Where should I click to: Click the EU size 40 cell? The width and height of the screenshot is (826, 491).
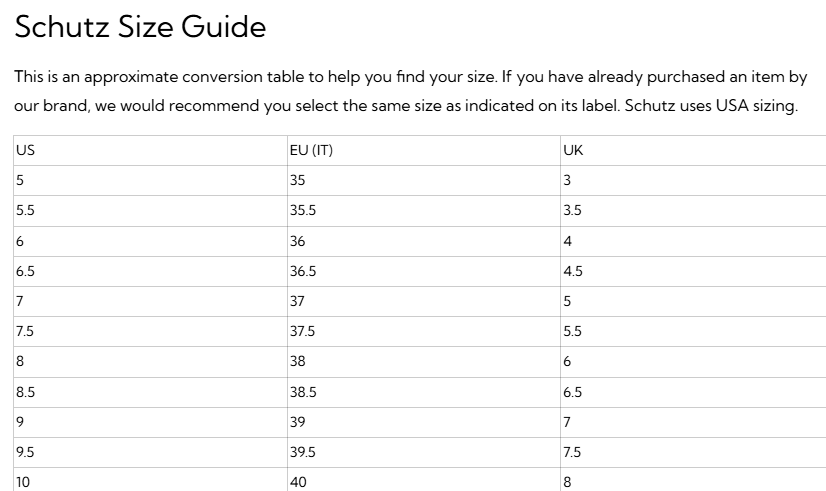tap(424, 479)
